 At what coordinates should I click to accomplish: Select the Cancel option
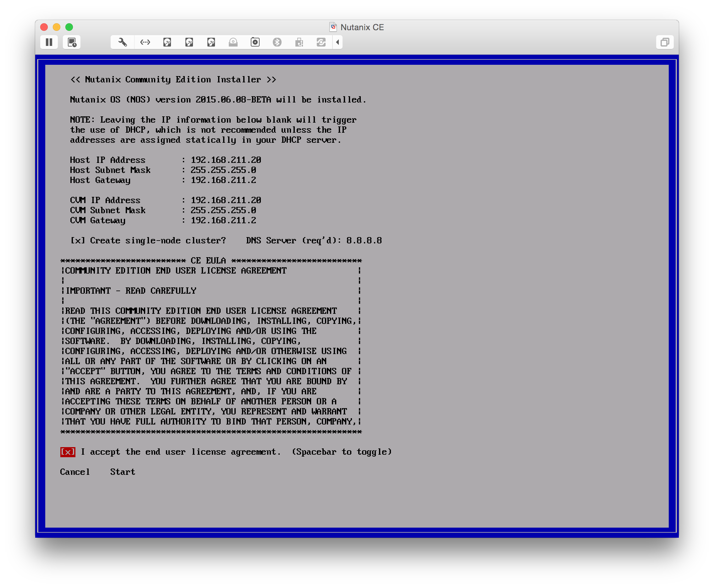75,472
